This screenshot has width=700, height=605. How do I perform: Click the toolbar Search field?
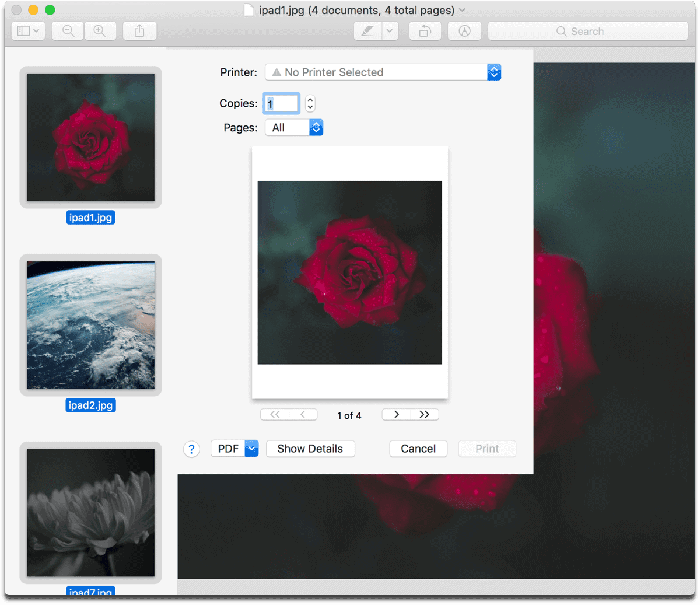click(x=587, y=31)
